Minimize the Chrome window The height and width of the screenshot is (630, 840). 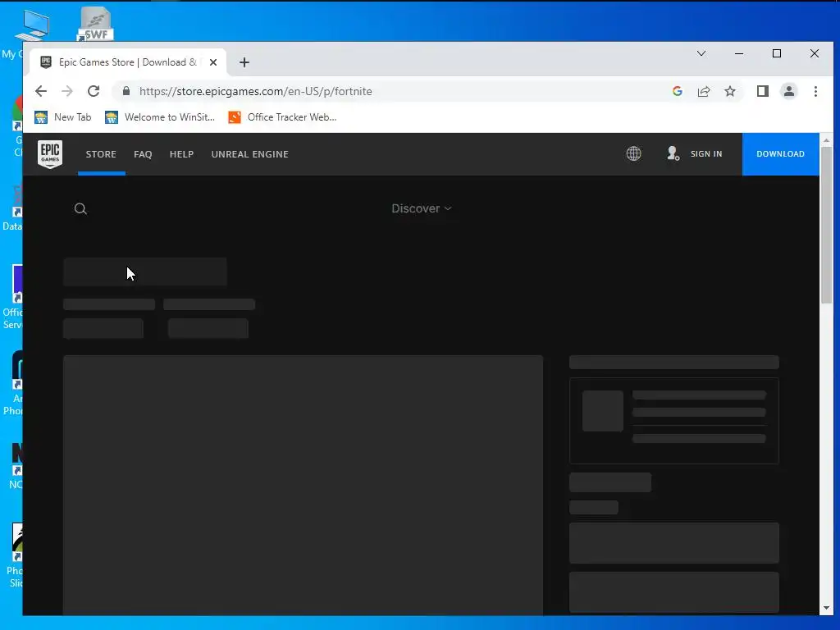[739, 53]
